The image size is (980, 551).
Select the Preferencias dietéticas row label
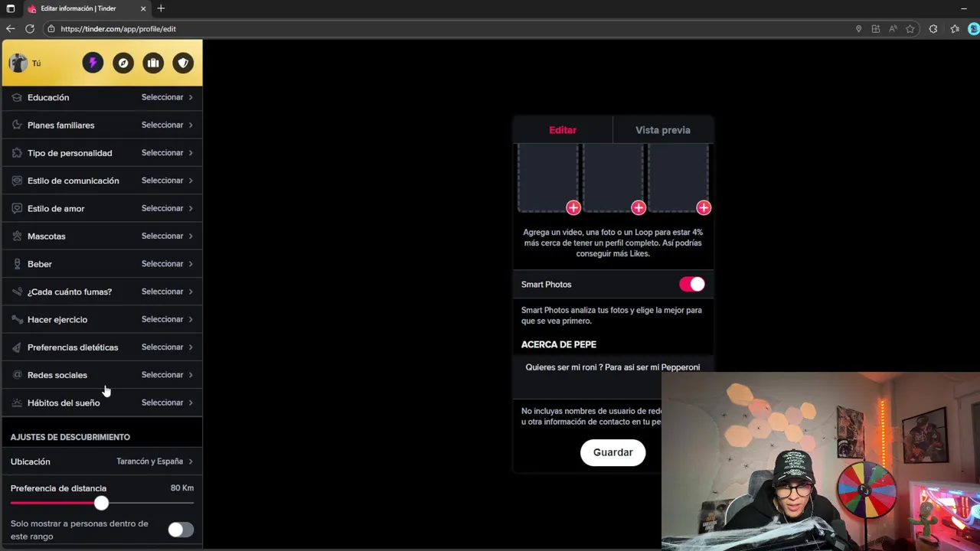(x=73, y=347)
